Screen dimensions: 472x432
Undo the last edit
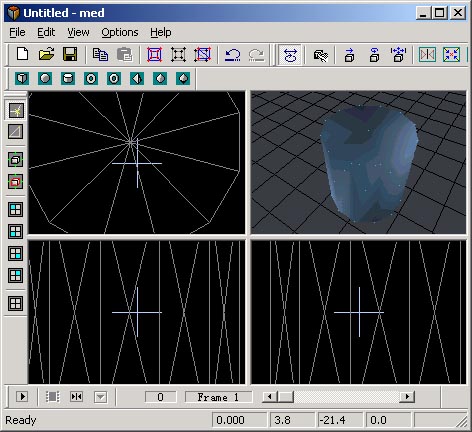click(232, 55)
